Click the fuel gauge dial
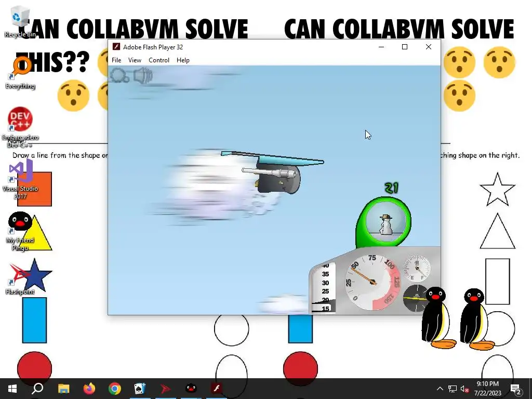This screenshot has width=532, height=399. pos(417,269)
